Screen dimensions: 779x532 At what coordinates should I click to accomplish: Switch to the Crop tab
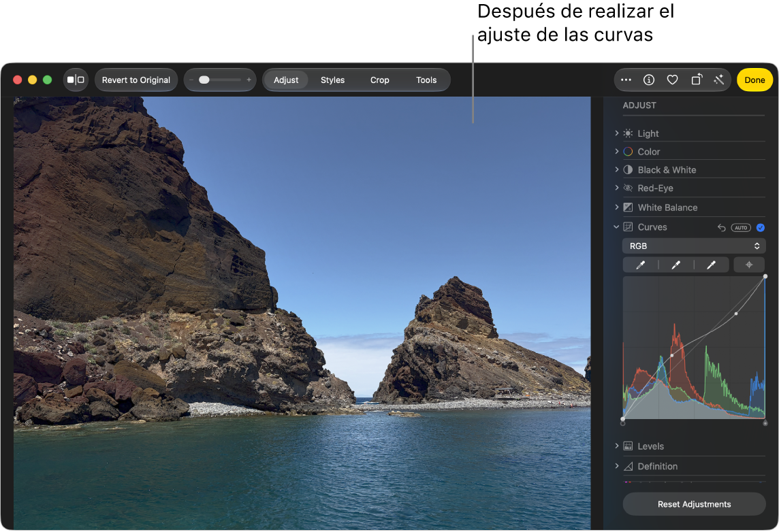coord(379,80)
